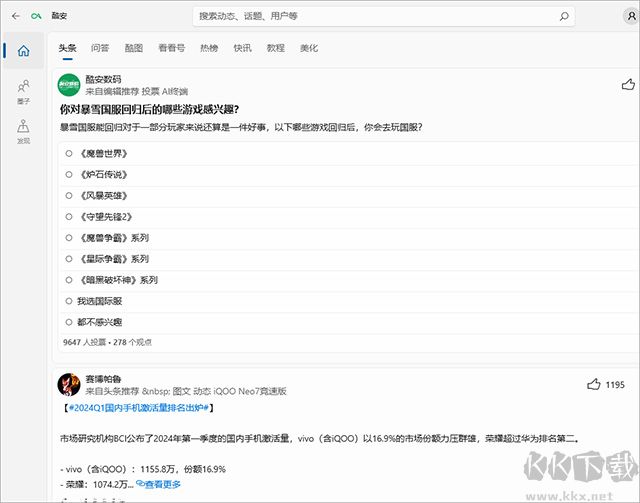Switch to the 酷图 tab
The height and width of the screenshot is (503, 640).
click(x=133, y=48)
